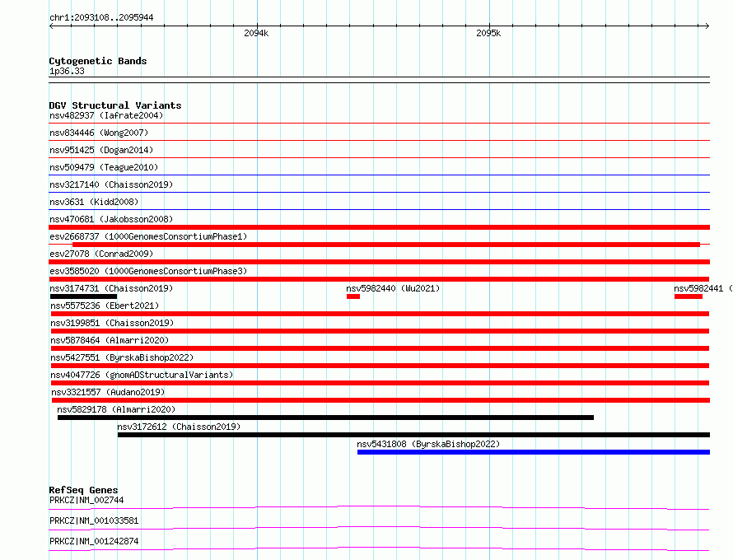Click the small red bar under nsv5982440
This screenshot has height=560, width=733.
click(x=353, y=296)
